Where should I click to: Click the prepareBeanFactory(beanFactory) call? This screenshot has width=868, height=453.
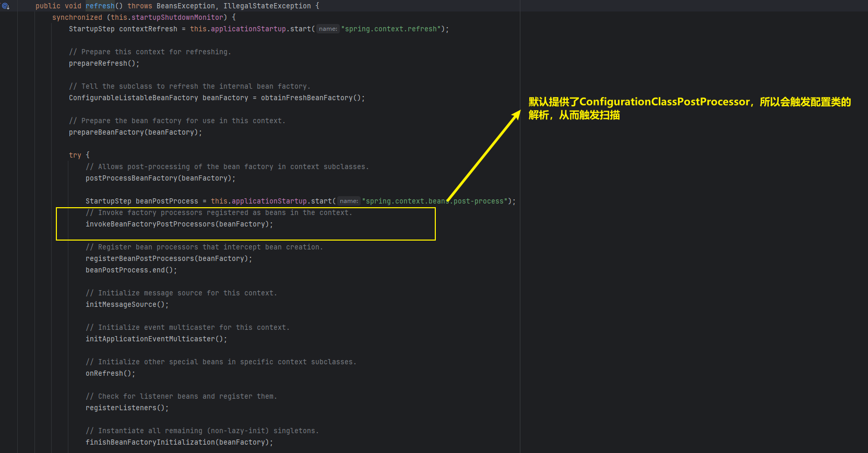tap(136, 133)
